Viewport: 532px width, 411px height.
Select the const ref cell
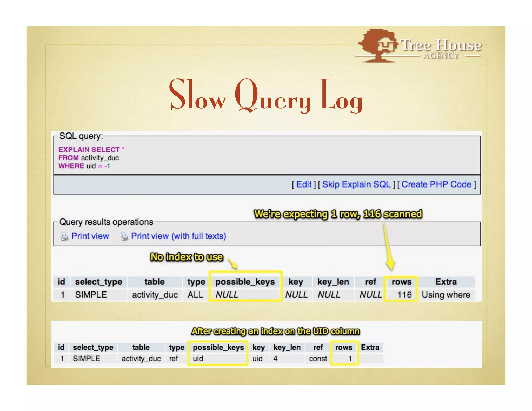pyautogui.click(x=318, y=359)
